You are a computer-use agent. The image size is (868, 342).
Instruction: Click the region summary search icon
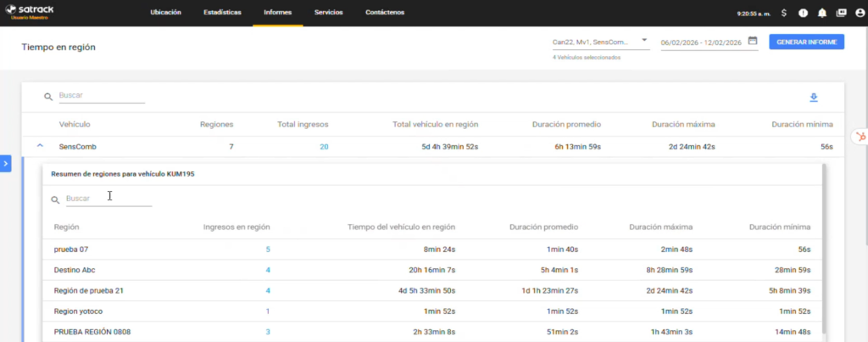[x=55, y=200]
